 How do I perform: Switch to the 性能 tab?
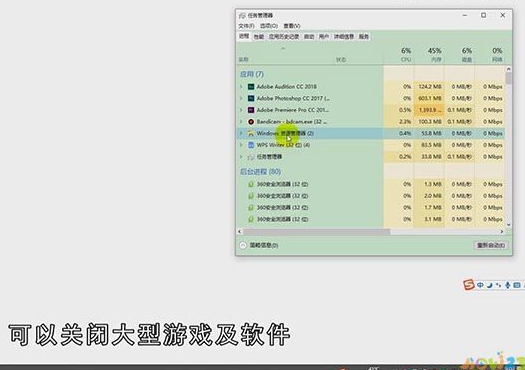[259, 37]
